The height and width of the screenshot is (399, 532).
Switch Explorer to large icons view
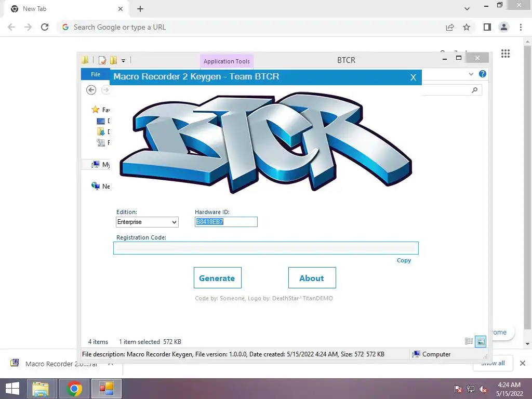(481, 341)
